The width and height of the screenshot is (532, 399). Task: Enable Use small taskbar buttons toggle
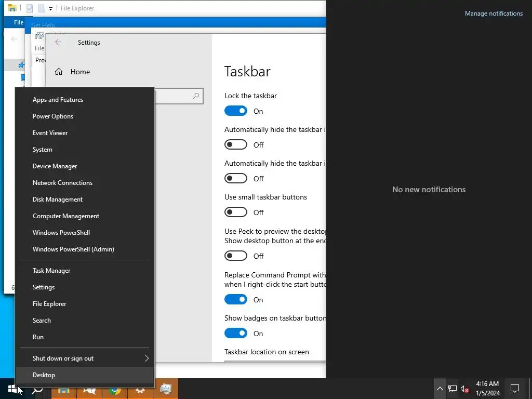pos(236,212)
